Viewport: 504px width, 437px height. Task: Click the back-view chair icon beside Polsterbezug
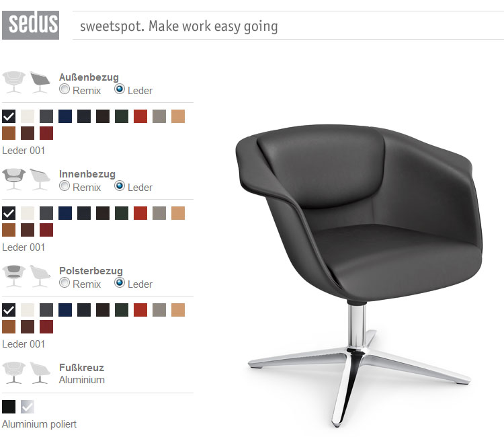pyautogui.click(x=40, y=276)
